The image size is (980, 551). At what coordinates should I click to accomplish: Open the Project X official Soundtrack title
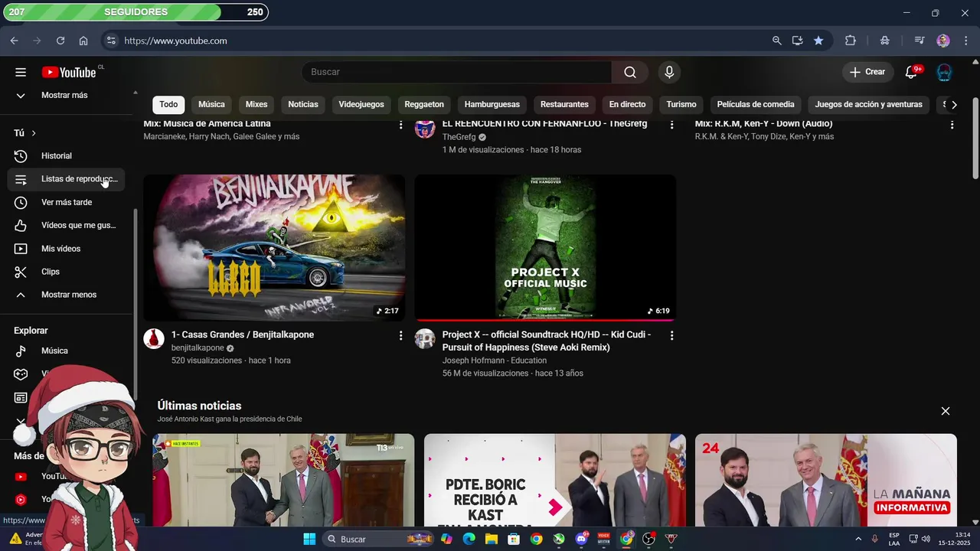click(x=547, y=341)
